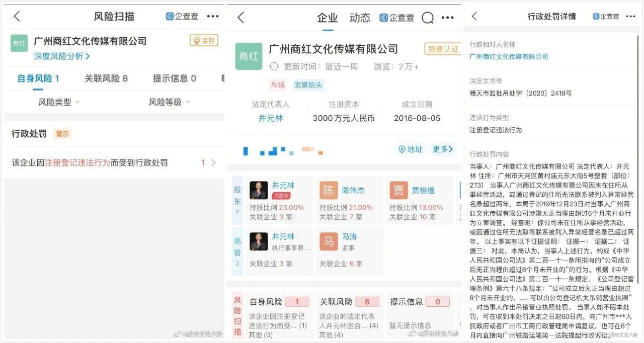Screen dimensions: 644x343
Task: Tap 企查查 logo in profile header
Action: [x=397, y=18]
